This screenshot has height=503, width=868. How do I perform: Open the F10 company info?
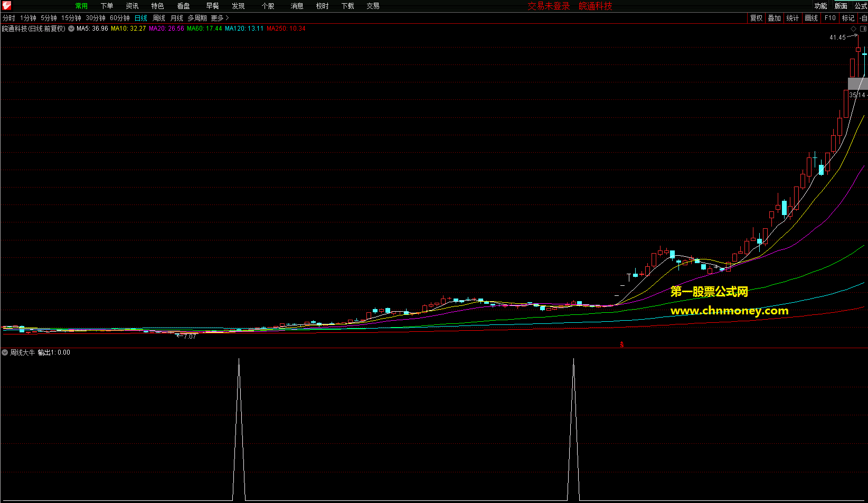[x=830, y=18]
